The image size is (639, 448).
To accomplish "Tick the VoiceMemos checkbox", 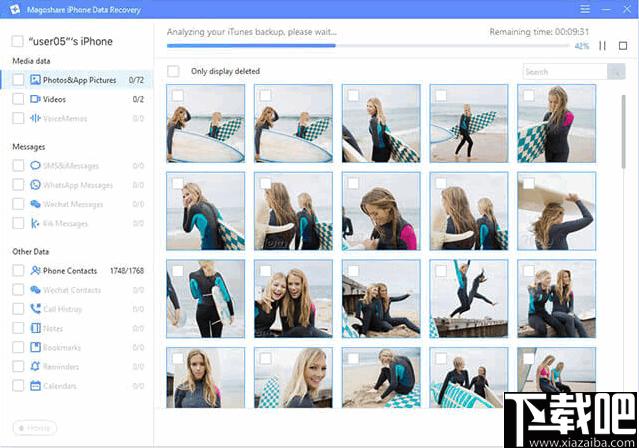I will [18, 118].
